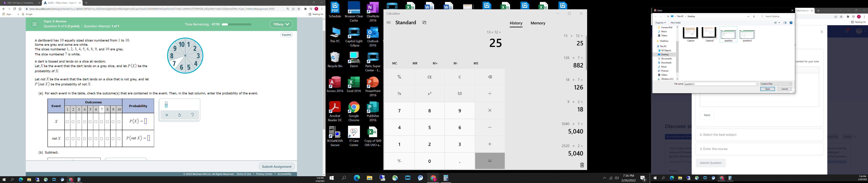Expand the Organize menu in Open dialog
868x183 pixels.
660,23
